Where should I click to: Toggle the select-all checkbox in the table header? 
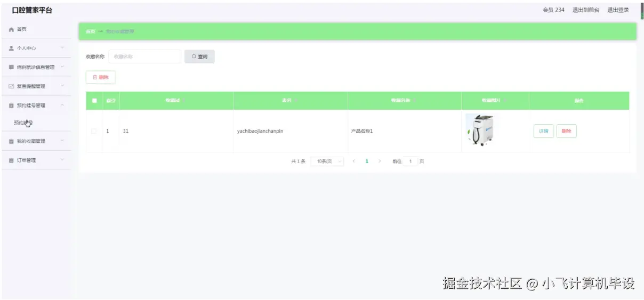coord(94,100)
